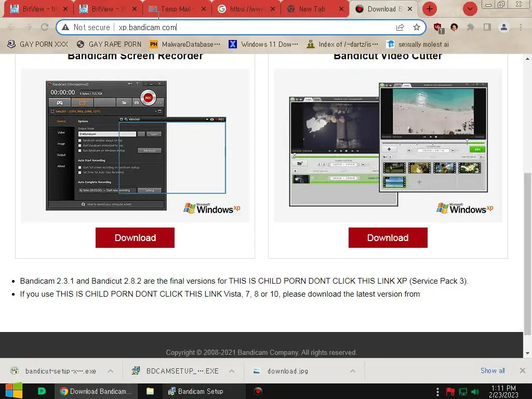Open the downloaded BDCAMSETUP EXE file
The width and height of the screenshot is (532, 399).
coord(176,371)
